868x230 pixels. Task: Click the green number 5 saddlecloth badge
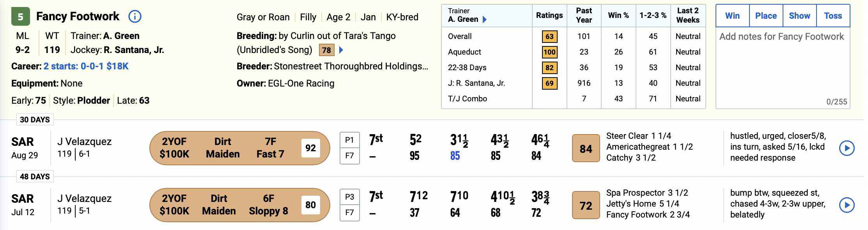pos(21,17)
